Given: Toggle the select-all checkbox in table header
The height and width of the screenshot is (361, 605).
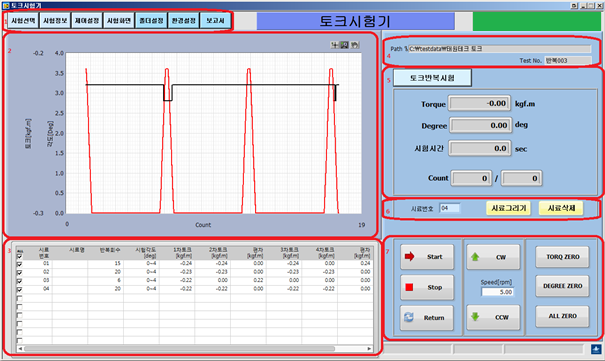Looking at the screenshot, I should click(20, 256).
